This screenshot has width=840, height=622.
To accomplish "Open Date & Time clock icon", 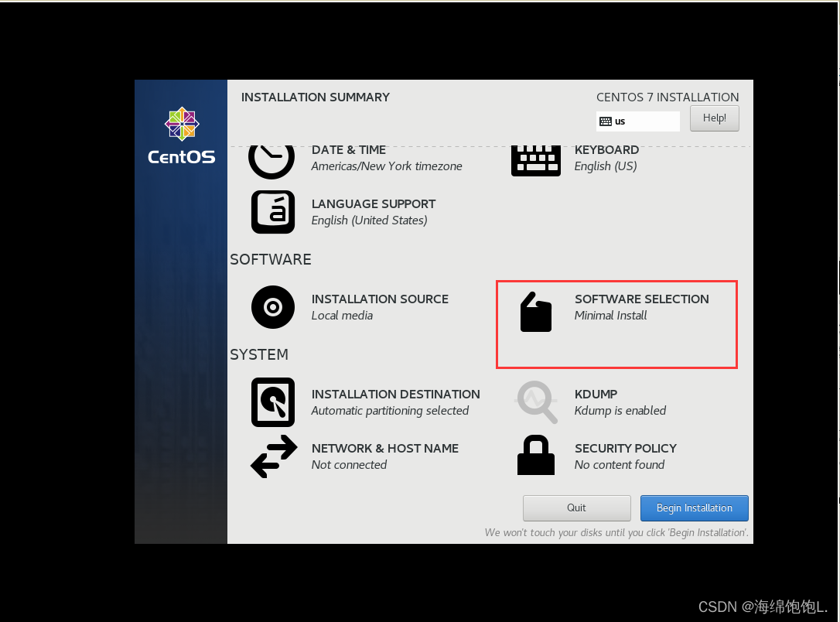I will tap(271, 162).
